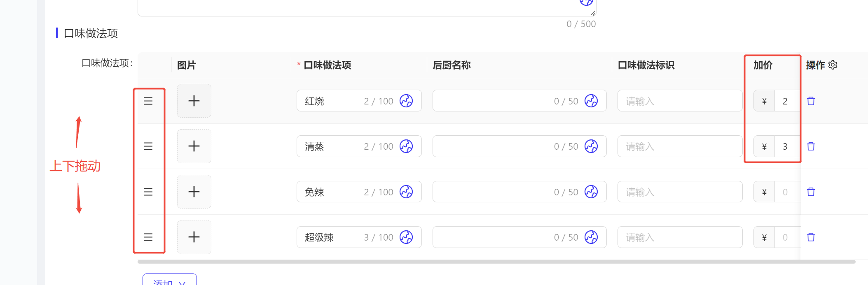Image resolution: width=868 pixels, height=285 pixels.
Task: Click the globe icon in 超级辣 后厨名称 field
Action: coord(591,237)
